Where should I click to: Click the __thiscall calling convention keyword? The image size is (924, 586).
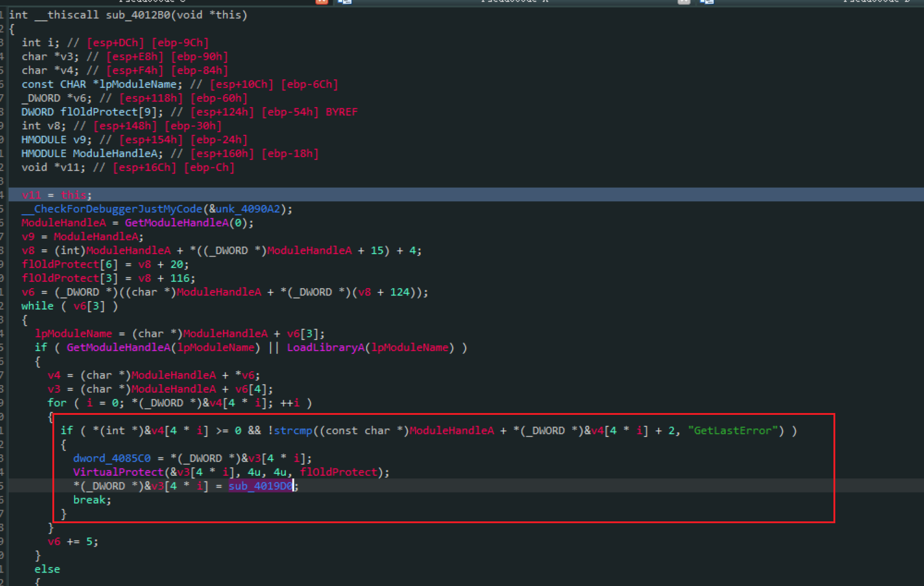point(67,15)
